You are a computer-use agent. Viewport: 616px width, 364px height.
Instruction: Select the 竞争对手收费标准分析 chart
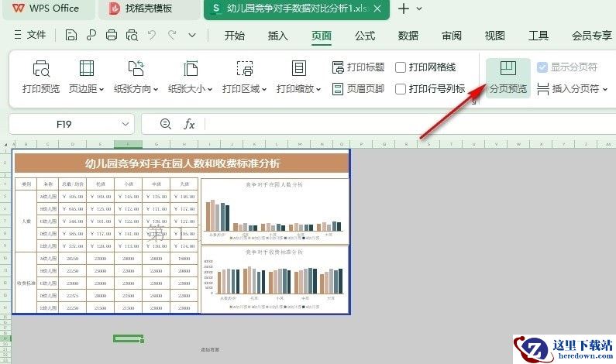click(274, 280)
